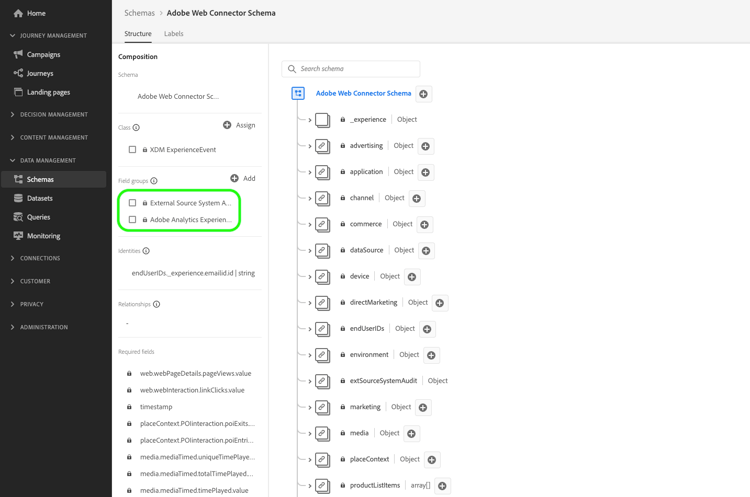Click the plus icon on the device row
The height and width of the screenshot is (497, 750).
tap(412, 276)
